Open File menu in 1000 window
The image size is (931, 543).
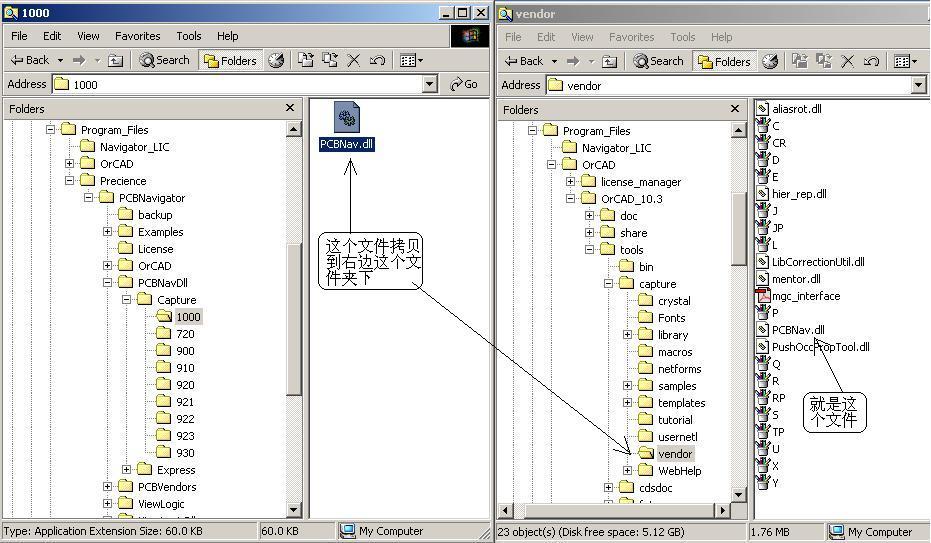pos(19,36)
